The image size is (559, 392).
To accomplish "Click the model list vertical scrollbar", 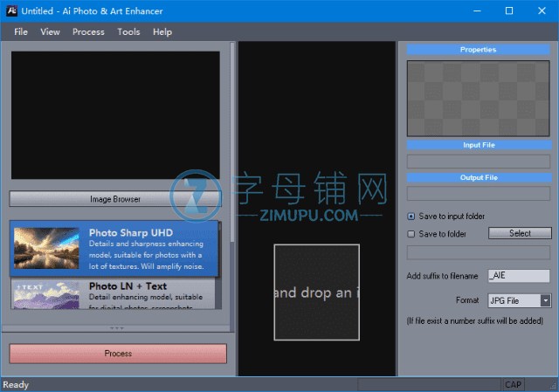I will pyautogui.click(x=219, y=265).
